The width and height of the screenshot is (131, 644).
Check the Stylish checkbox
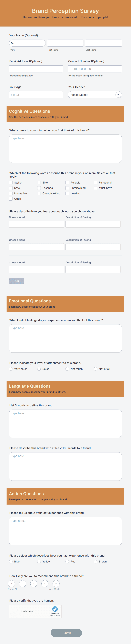click(11, 183)
